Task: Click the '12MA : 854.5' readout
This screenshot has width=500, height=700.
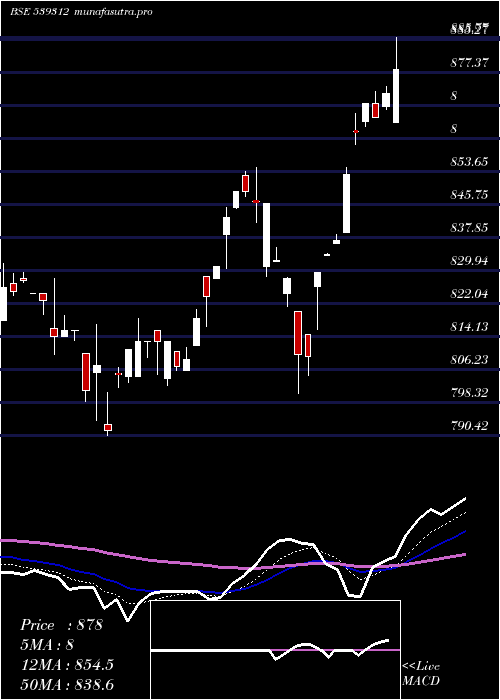Action: click(67, 665)
